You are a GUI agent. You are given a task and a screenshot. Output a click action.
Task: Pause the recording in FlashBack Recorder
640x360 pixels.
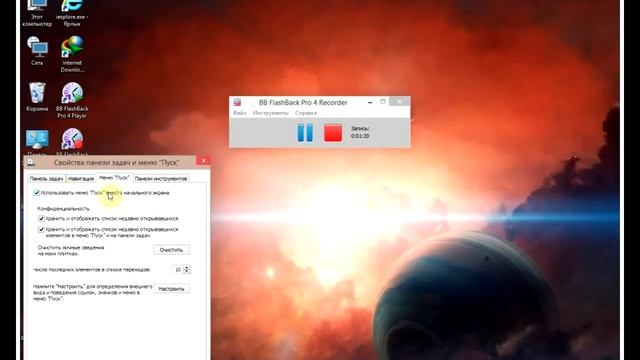pos(305,133)
